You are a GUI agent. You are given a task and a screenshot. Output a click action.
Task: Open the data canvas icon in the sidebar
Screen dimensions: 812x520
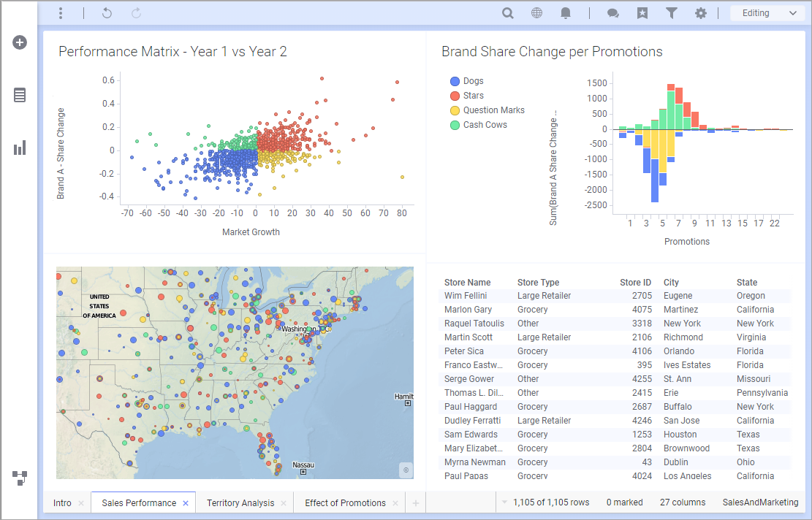click(19, 478)
